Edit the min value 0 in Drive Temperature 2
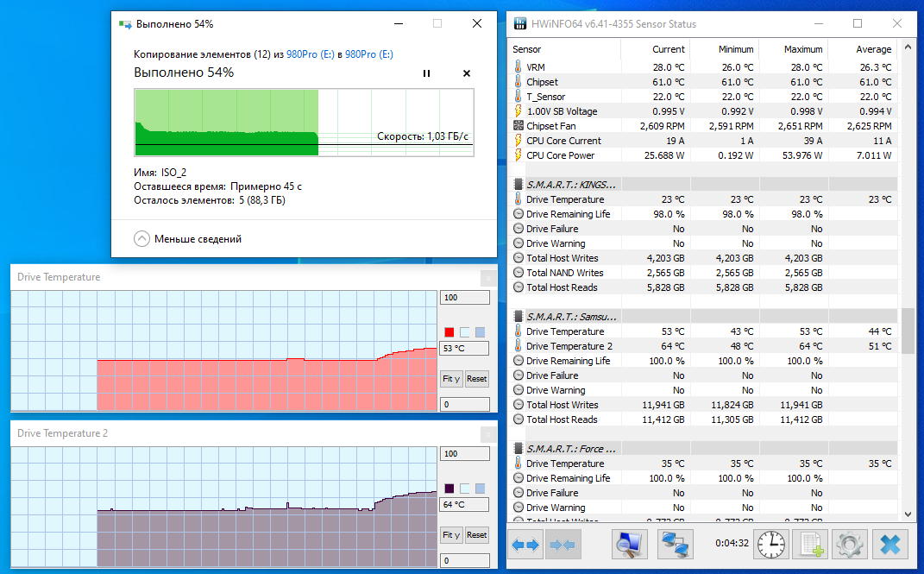The width and height of the screenshot is (924, 574). coord(464,560)
